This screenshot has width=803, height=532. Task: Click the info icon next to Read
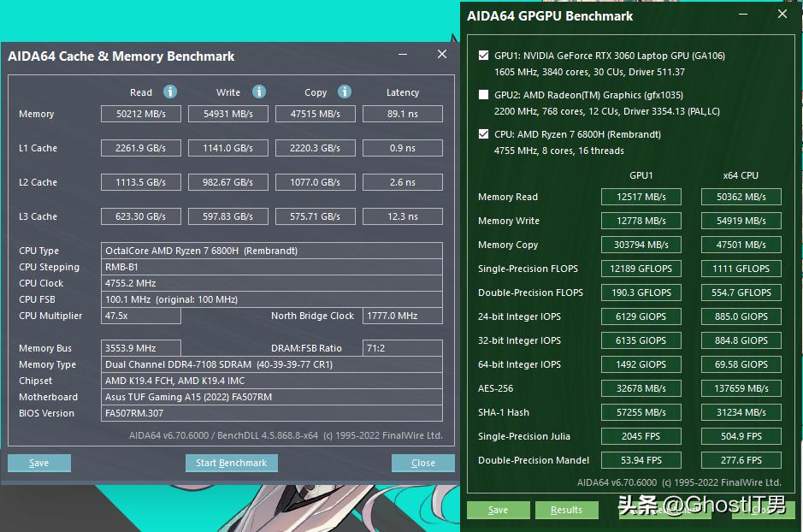tap(170, 92)
